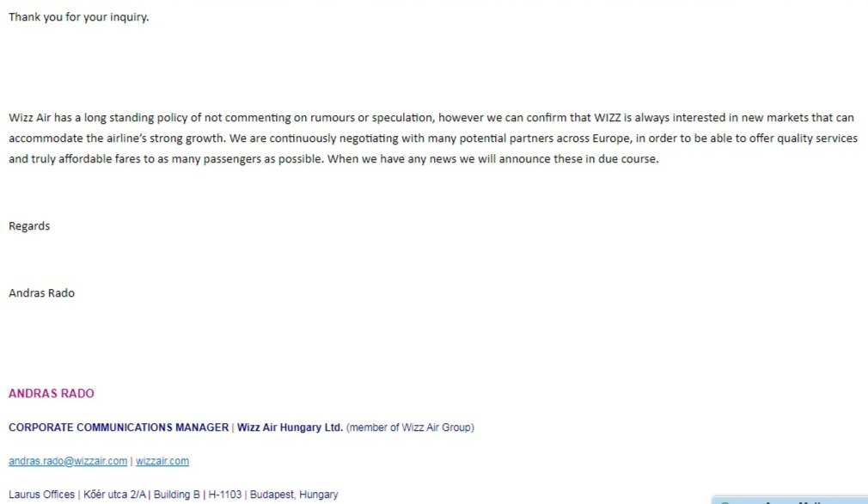Open the andras.rado@wizzair.com email link
The width and height of the screenshot is (868, 504).
tap(68, 461)
